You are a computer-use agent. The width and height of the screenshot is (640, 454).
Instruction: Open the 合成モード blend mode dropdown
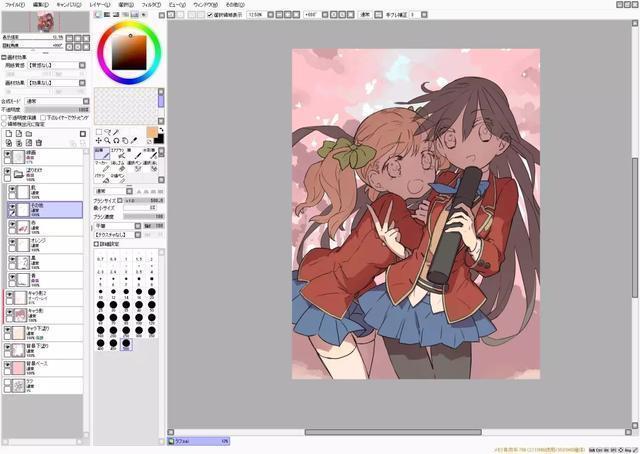click(x=86, y=101)
